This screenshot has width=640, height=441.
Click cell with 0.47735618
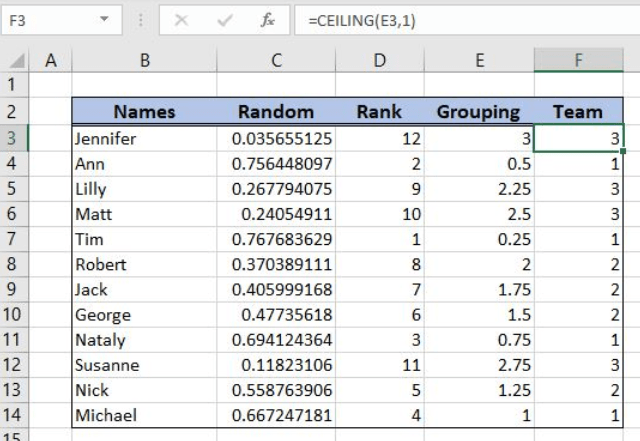tap(276, 314)
